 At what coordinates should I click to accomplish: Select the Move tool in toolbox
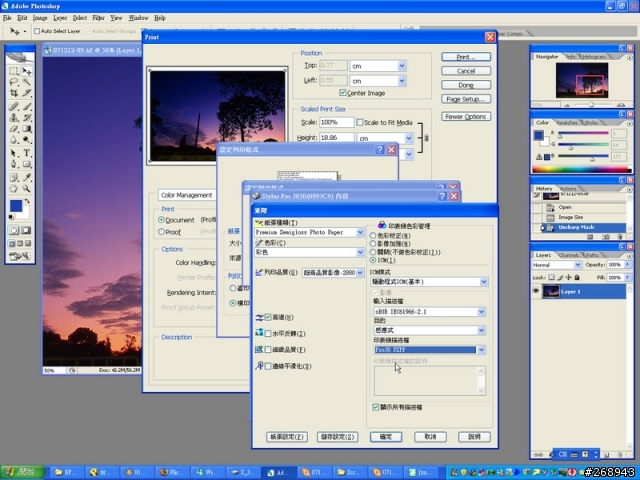27,71
